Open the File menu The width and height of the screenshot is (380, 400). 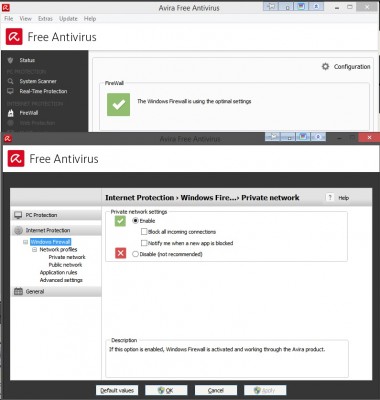coord(8,19)
